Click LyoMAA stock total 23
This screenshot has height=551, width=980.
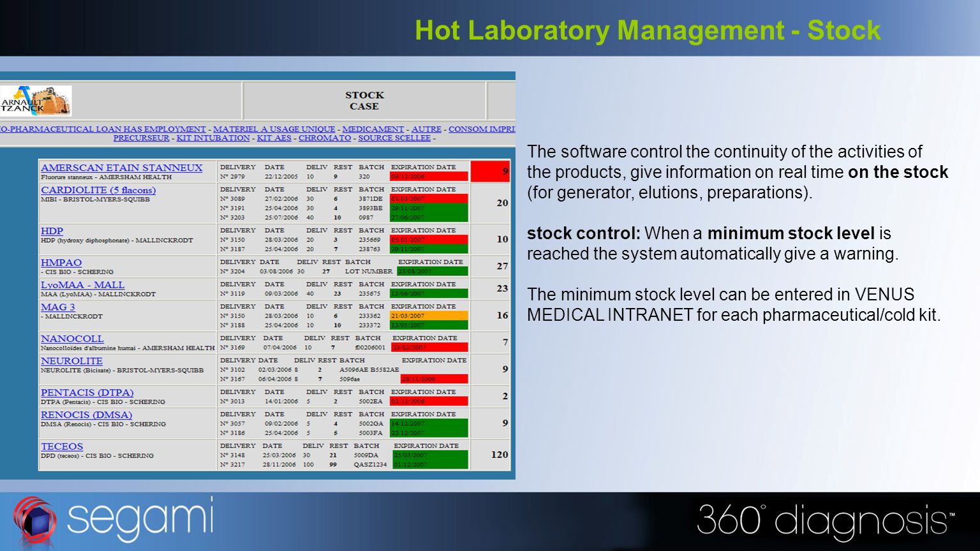502,288
